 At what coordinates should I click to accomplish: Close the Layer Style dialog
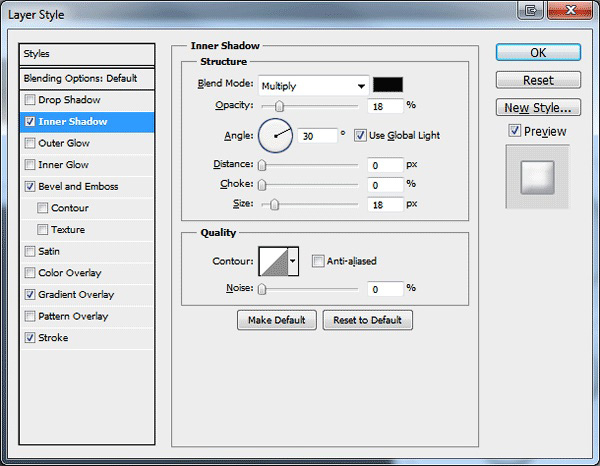point(570,10)
